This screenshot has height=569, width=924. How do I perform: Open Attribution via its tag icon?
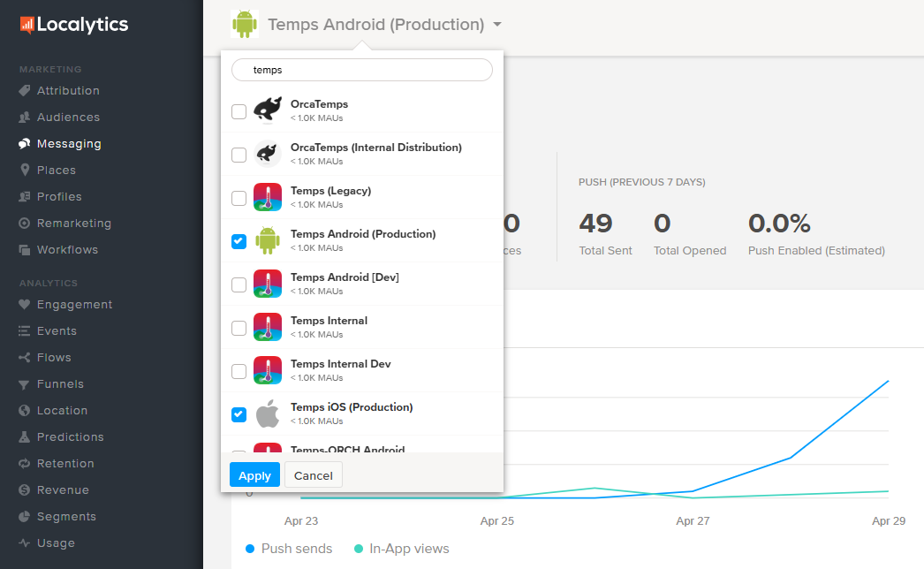(x=25, y=91)
